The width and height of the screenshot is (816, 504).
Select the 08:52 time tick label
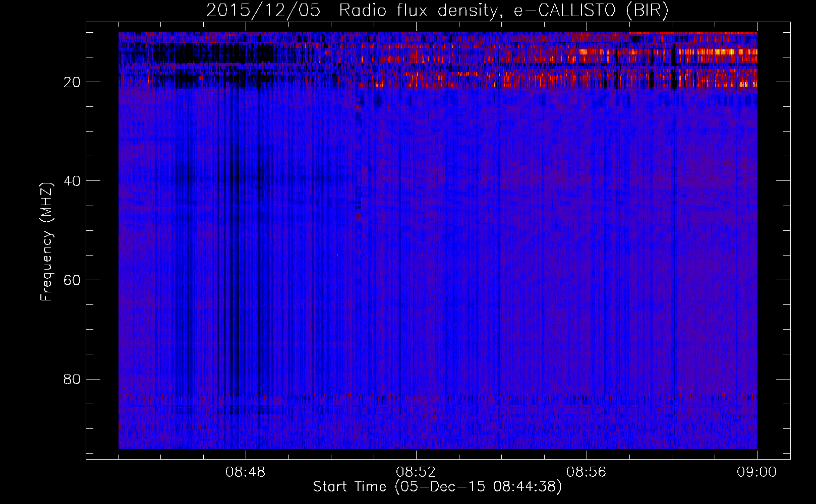coord(416,472)
